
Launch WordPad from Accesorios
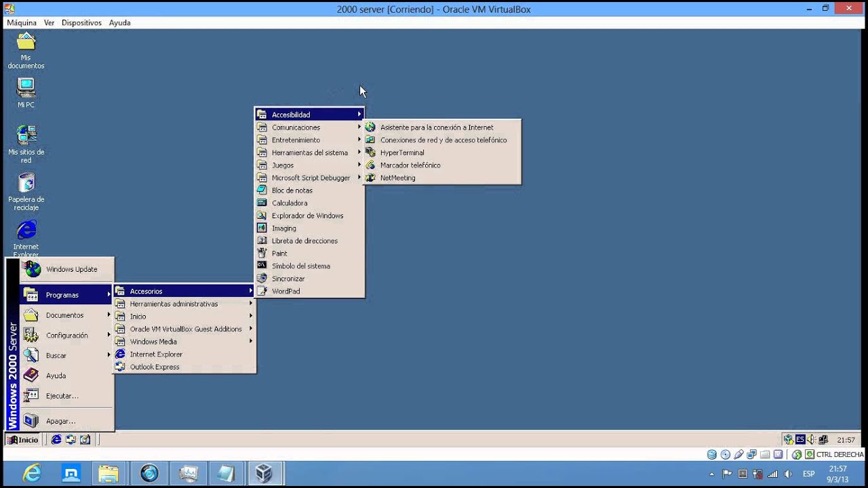click(x=309, y=291)
